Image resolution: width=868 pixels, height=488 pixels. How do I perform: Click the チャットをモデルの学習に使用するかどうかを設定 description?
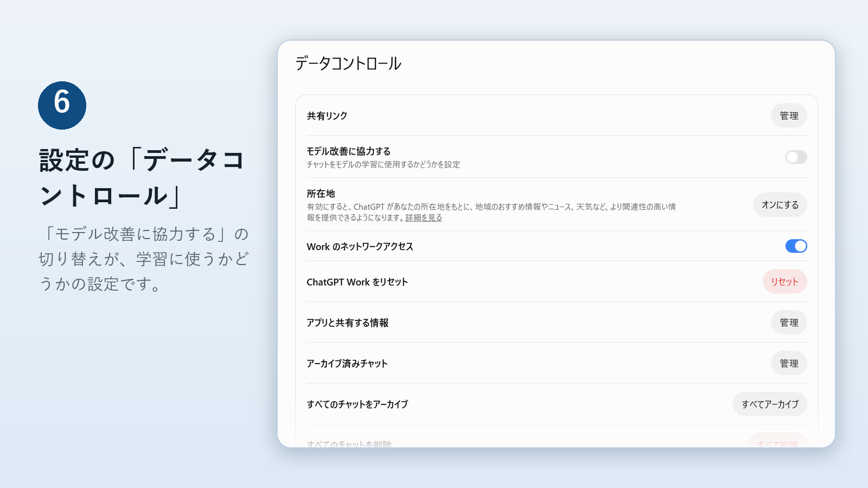pos(383,164)
